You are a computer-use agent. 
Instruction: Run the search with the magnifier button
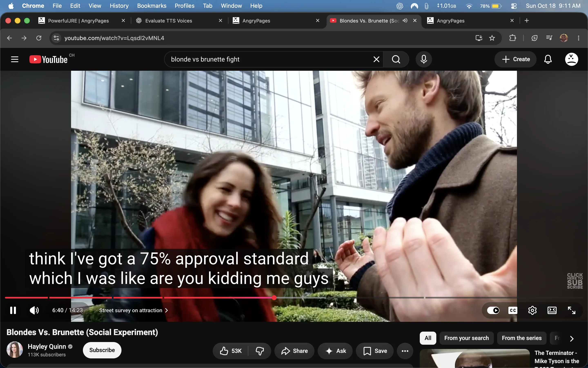[396, 59]
